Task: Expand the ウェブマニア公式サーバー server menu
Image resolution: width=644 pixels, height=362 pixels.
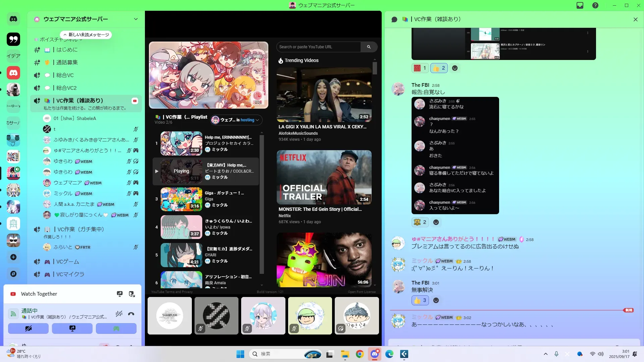Action: pyautogui.click(x=136, y=19)
